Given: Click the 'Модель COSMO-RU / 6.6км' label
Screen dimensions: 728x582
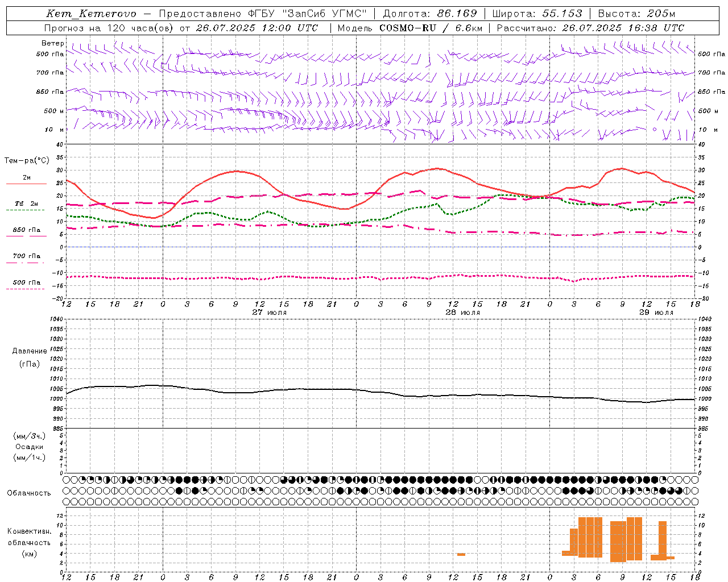Looking at the screenshot, I should point(409,28).
